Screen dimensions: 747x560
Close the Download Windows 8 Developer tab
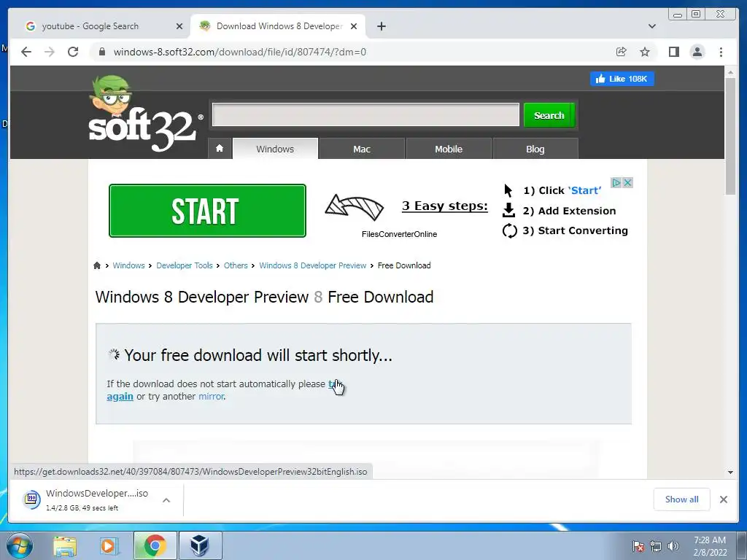click(354, 26)
